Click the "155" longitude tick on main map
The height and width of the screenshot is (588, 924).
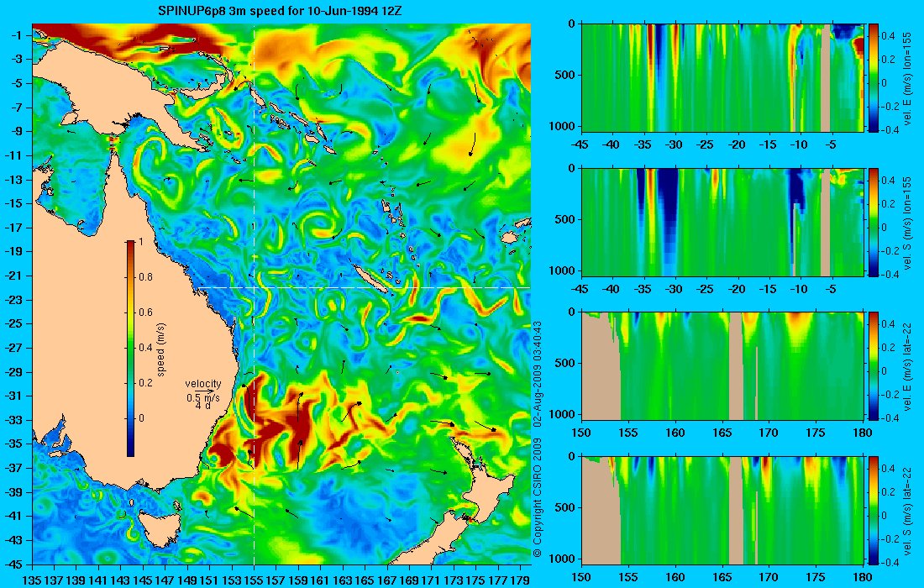[x=254, y=580]
